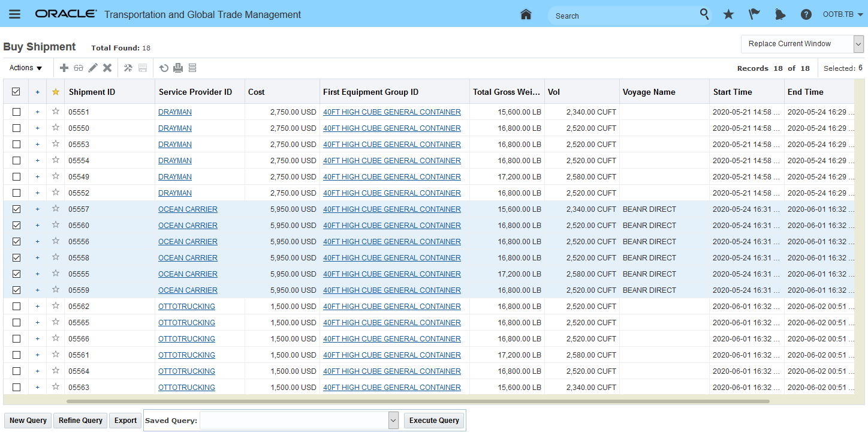
Task: Sort by the Shipment ID column header
Action: [92, 92]
